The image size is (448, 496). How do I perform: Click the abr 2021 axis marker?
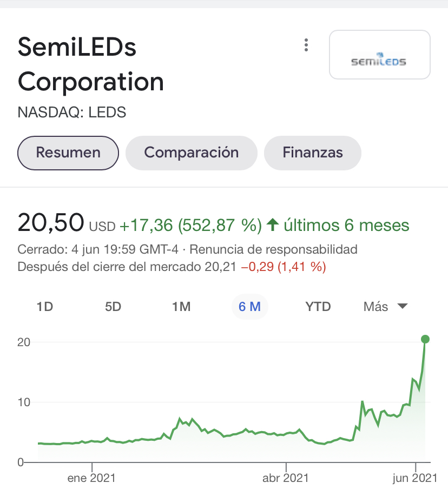click(x=286, y=478)
